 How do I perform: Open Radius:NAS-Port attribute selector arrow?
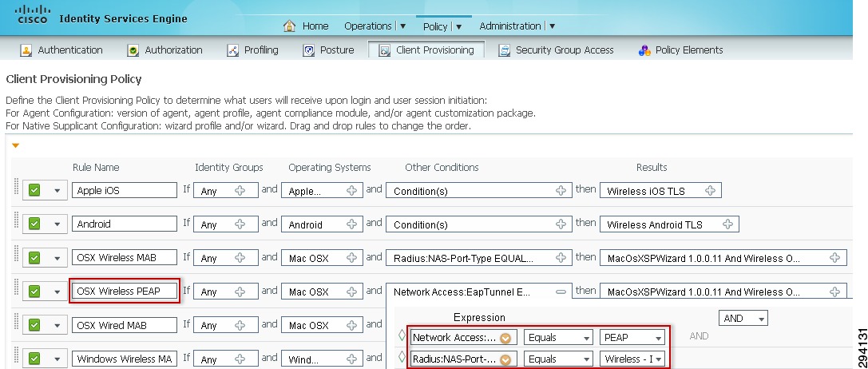[505, 359]
